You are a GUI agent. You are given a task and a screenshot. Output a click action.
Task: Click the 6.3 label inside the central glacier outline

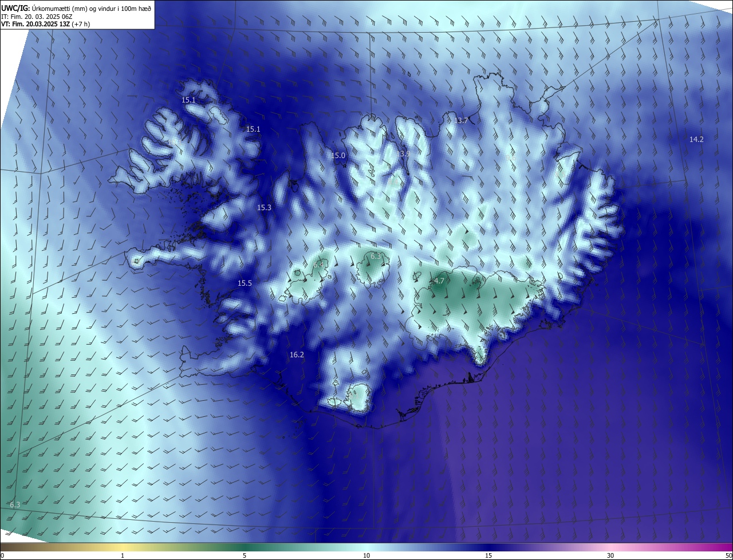click(376, 256)
